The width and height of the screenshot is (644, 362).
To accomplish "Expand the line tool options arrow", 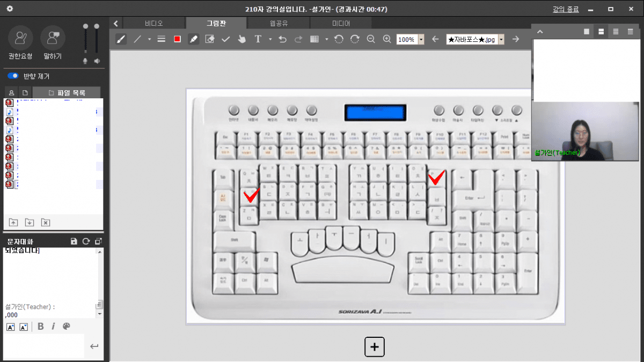I will pos(150,39).
